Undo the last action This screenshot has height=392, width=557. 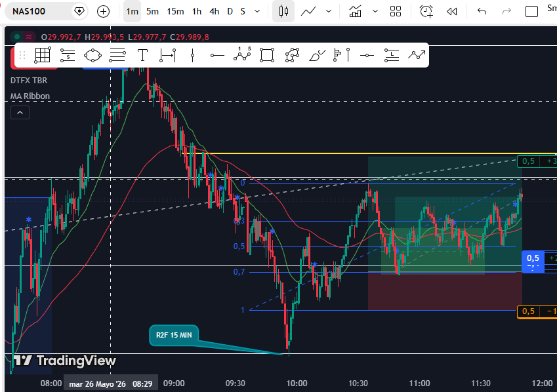(x=482, y=12)
